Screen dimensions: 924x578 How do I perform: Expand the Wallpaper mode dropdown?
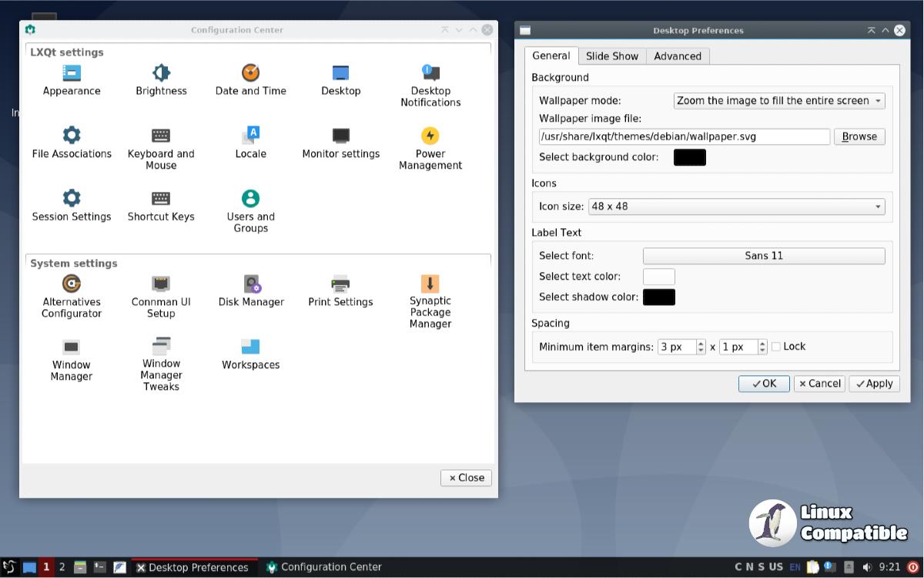pyautogui.click(x=778, y=101)
